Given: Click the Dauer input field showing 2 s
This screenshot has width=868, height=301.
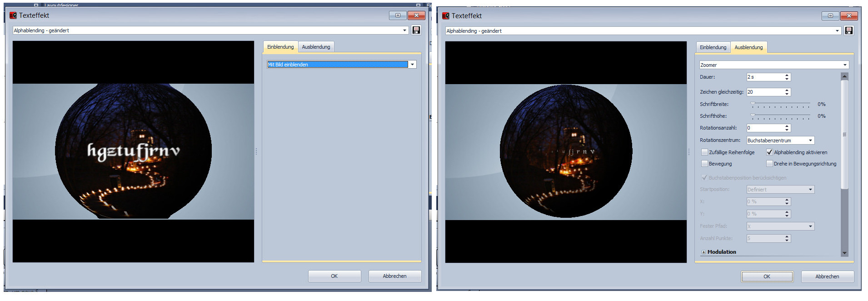Looking at the screenshot, I should (x=764, y=77).
